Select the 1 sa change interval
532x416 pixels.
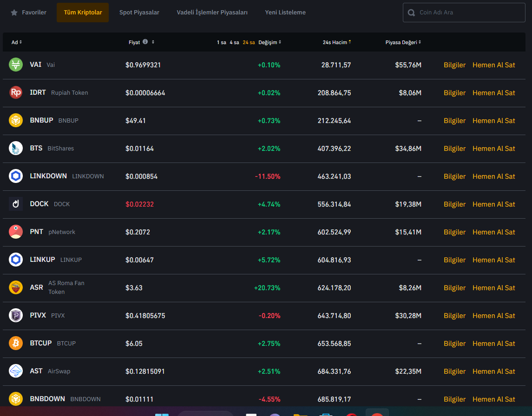pos(221,42)
